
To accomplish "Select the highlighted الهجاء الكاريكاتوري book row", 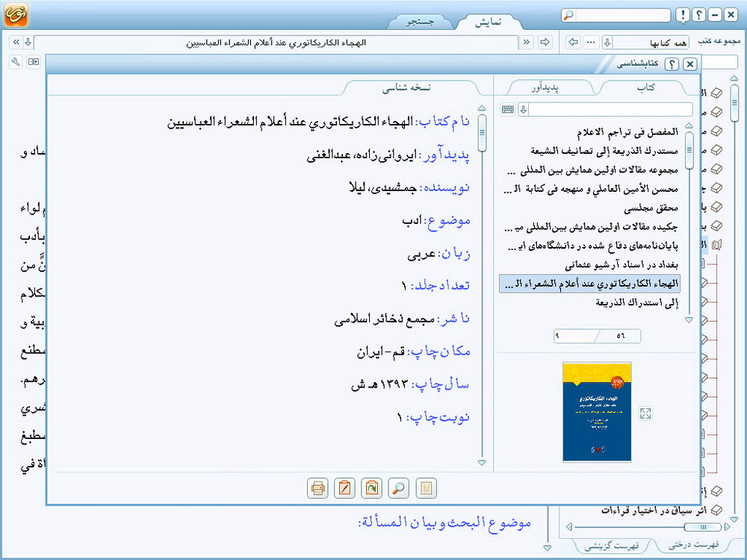I will (x=590, y=283).
